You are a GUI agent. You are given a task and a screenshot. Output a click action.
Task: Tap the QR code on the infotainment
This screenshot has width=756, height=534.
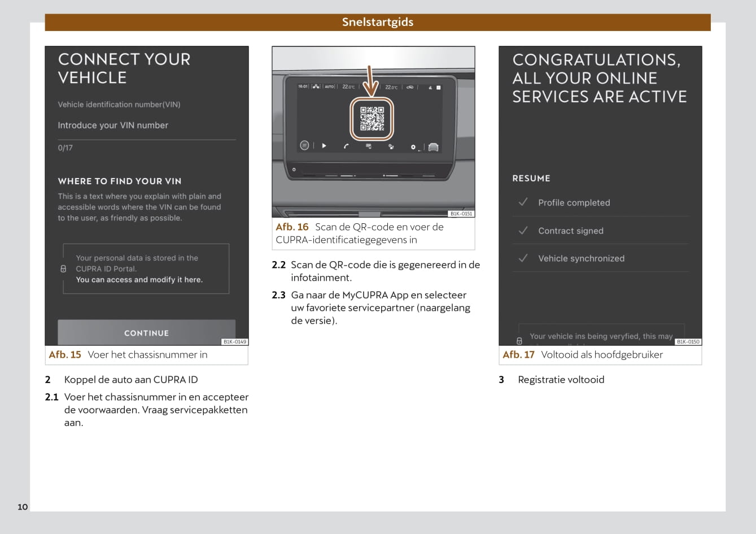tap(372, 119)
